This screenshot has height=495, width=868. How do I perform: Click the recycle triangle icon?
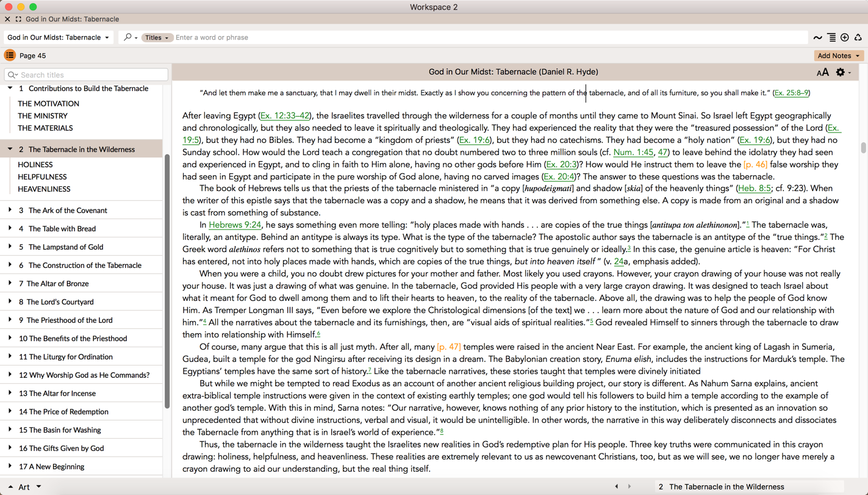coord(858,38)
